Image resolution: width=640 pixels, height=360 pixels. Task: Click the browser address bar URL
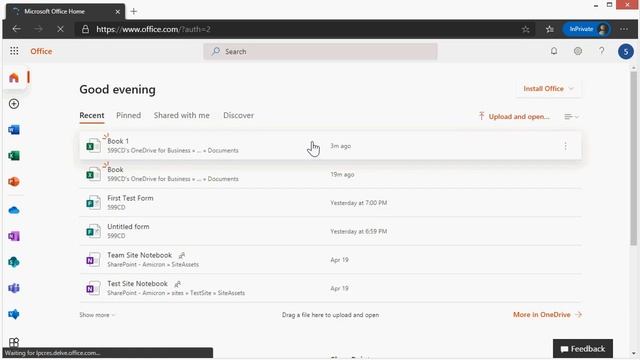pyautogui.click(x=153, y=29)
